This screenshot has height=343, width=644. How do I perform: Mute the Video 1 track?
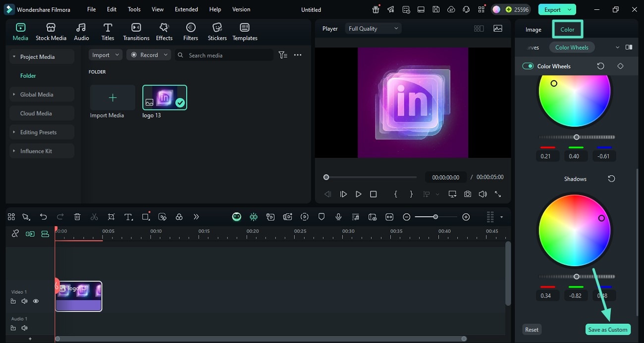24,301
